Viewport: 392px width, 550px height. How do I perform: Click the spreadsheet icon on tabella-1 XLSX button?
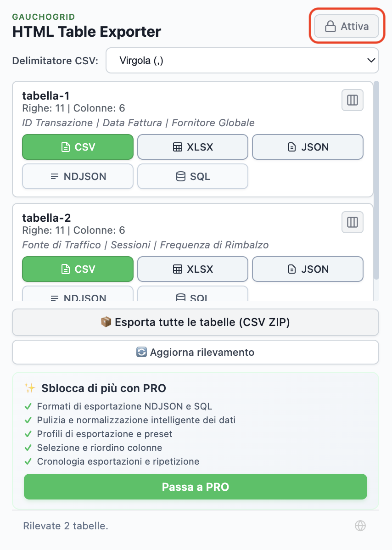pyautogui.click(x=177, y=147)
